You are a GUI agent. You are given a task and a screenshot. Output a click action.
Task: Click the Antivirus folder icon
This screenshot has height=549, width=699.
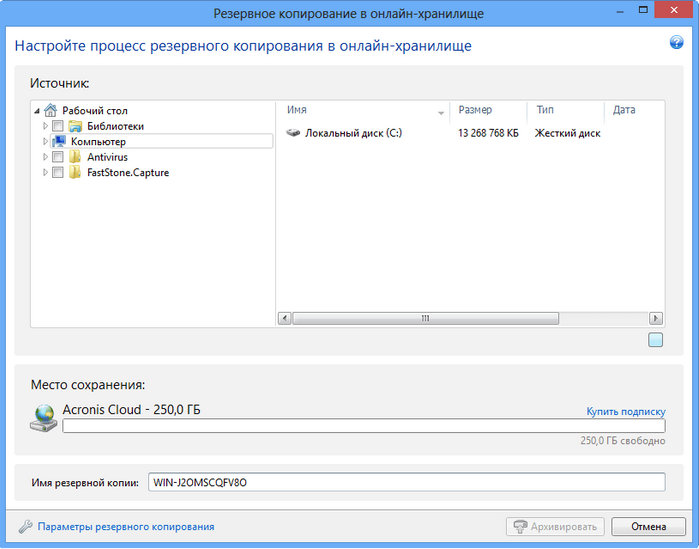click(x=75, y=157)
